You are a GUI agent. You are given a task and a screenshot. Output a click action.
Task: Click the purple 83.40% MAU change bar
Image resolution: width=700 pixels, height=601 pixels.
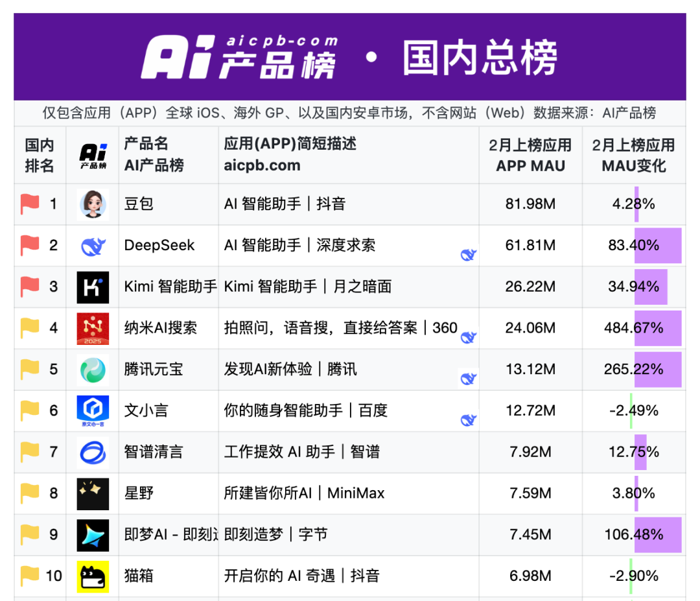click(x=657, y=246)
